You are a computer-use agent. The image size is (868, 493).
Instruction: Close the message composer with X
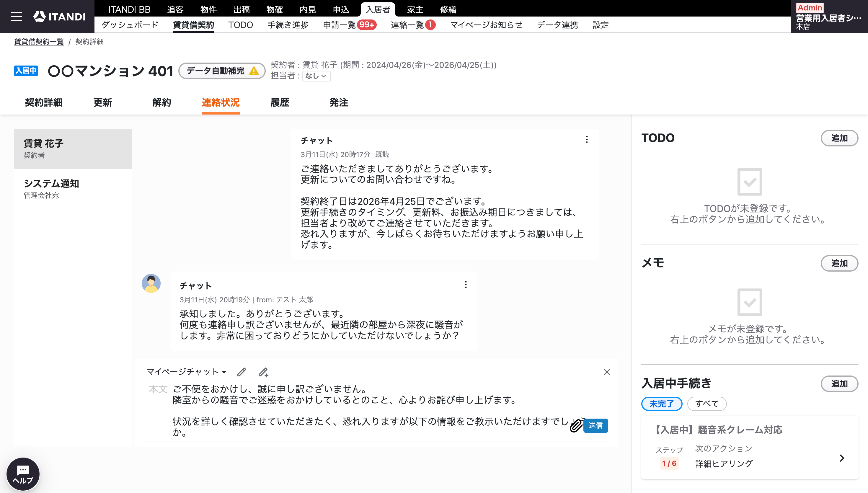pyautogui.click(x=607, y=372)
